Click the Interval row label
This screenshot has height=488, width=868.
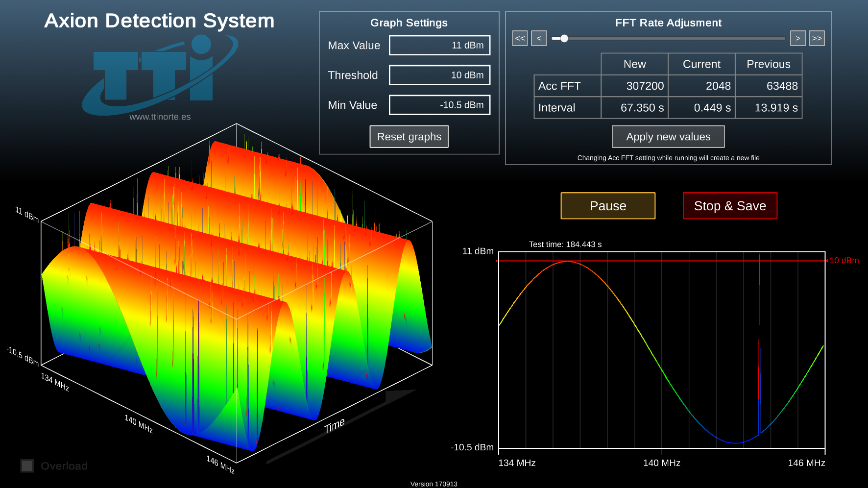point(567,108)
